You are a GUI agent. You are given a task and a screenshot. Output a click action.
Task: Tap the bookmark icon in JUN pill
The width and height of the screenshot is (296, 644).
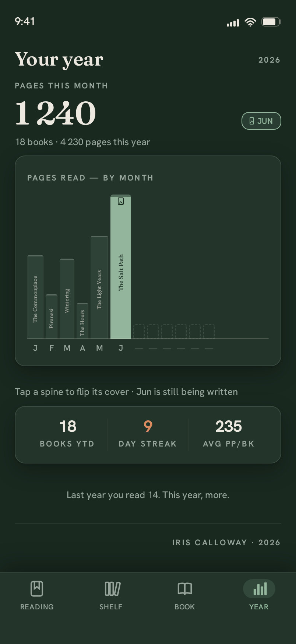click(252, 121)
